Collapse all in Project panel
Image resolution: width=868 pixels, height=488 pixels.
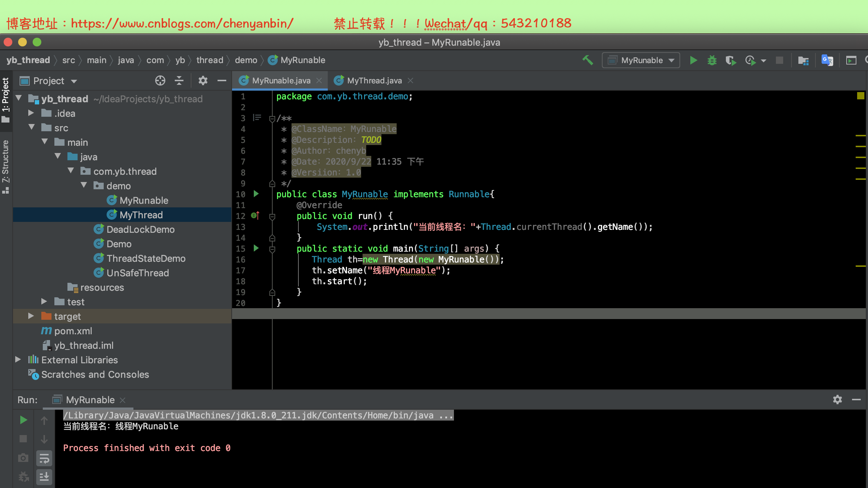coord(179,80)
